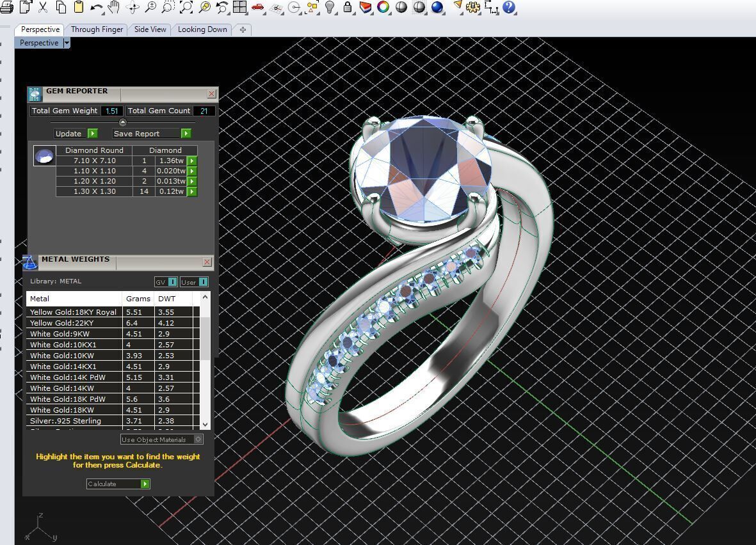This screenshot has width=756, height=545.
Task: Click green arrow for 1.20 X 1.20 row
Action: coord(192,181)
